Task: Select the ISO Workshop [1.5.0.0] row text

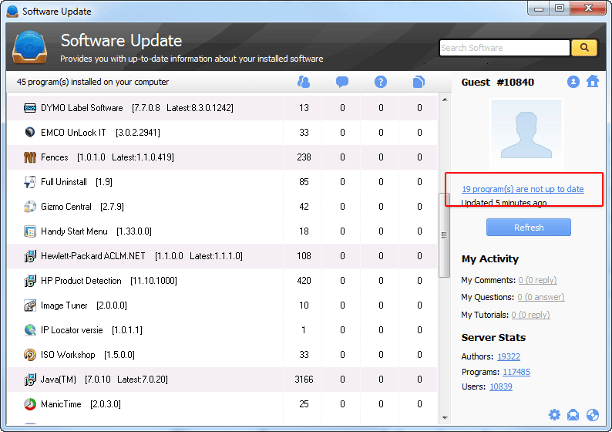Action: coord(88,355)
